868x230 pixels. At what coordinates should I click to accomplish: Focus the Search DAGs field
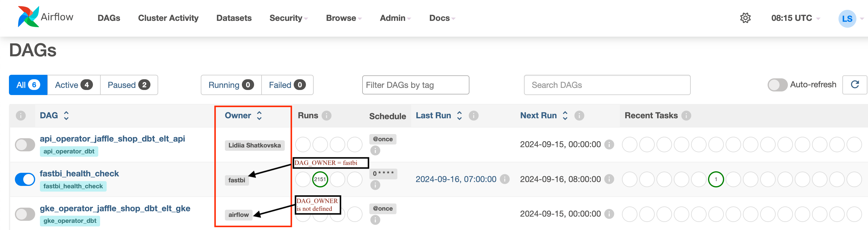[x=607, y=85]
